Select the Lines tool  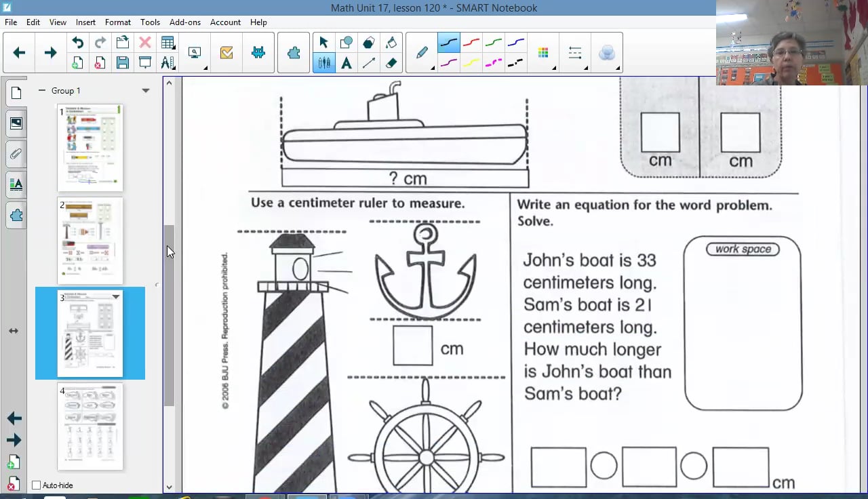[368, 63]
